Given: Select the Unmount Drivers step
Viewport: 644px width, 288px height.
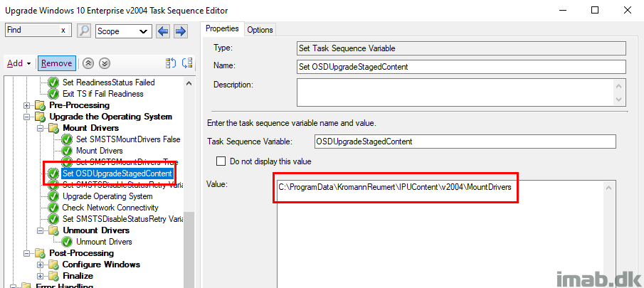Looking at the screenshot, I should pos(105,242).
